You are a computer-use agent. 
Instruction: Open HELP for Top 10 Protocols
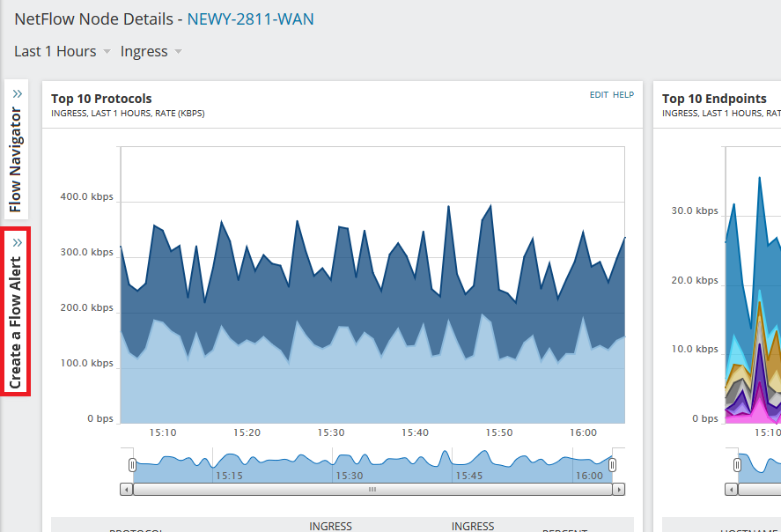tap(623, 95)
